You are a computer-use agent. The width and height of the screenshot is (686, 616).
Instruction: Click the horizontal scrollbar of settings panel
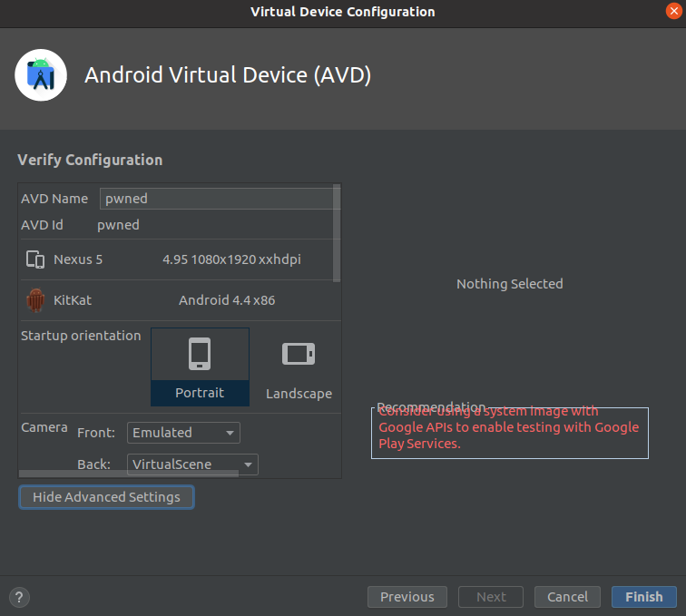click(x=129, y=474)
